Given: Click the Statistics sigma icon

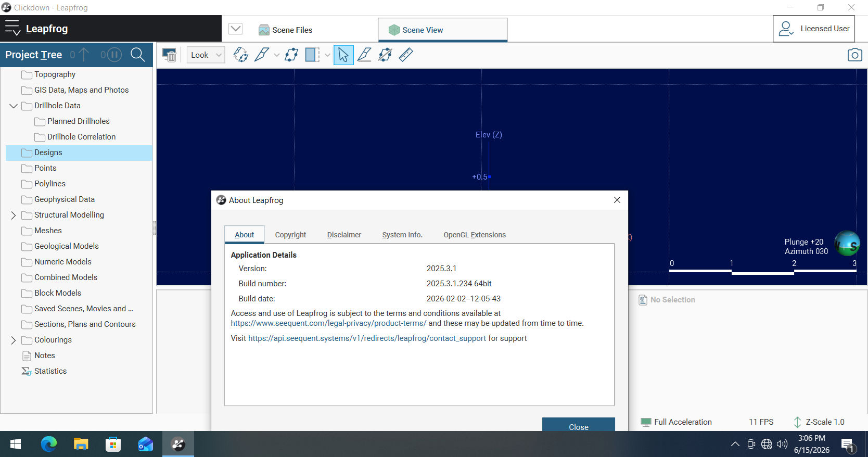Looking at the screenshot, I should point(27,371).
